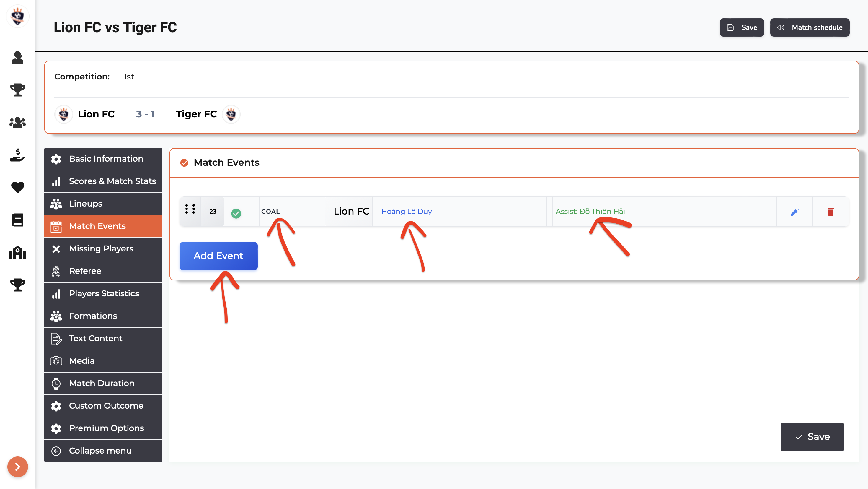The height and width of the screenshot is (489, 868).
Task: Click the book icon in left sidebar
Action: [x=17, y=220]
